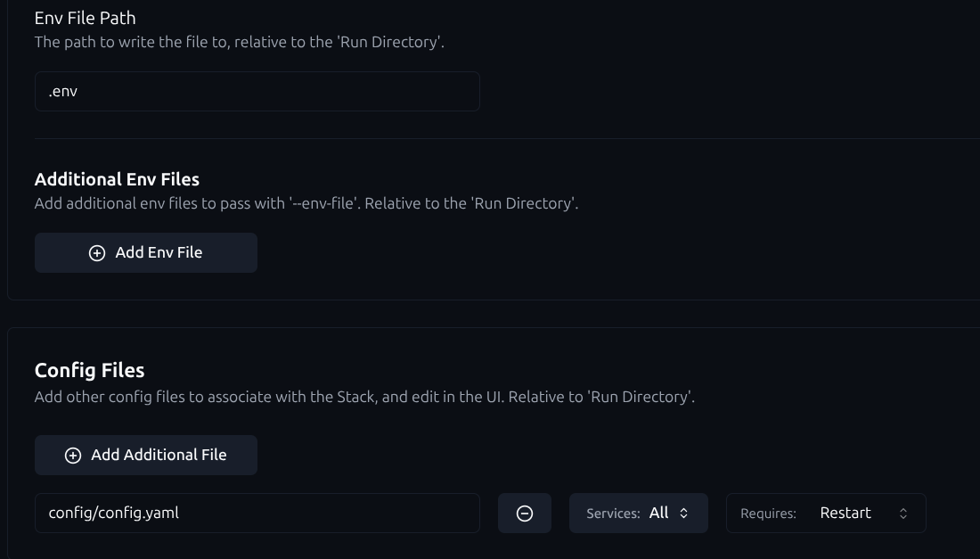
Task: Click the 'Services:' label text
Action: tap(613, 514)
